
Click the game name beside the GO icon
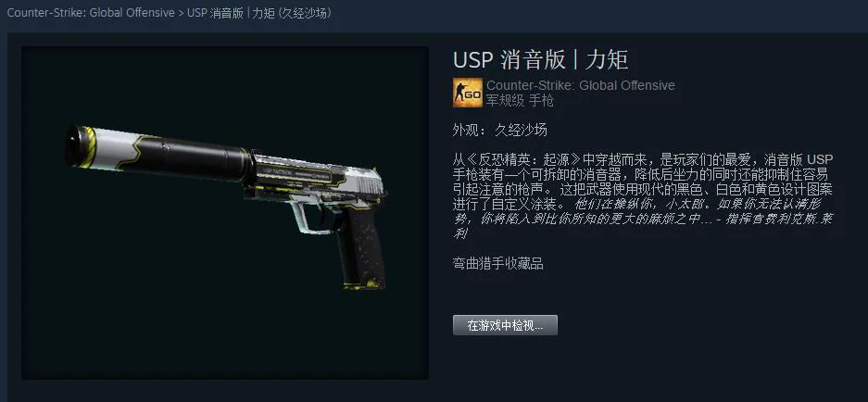[581, 85]
